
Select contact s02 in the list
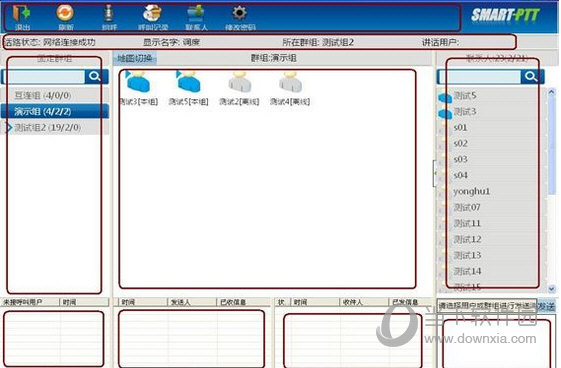pyautogui.click(x=492, y=143)
